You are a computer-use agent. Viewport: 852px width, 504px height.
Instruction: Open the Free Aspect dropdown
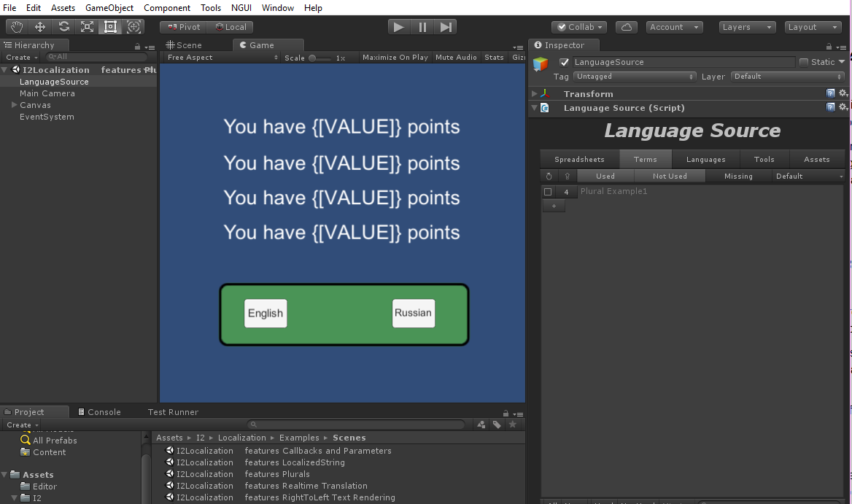coord(222,58)
